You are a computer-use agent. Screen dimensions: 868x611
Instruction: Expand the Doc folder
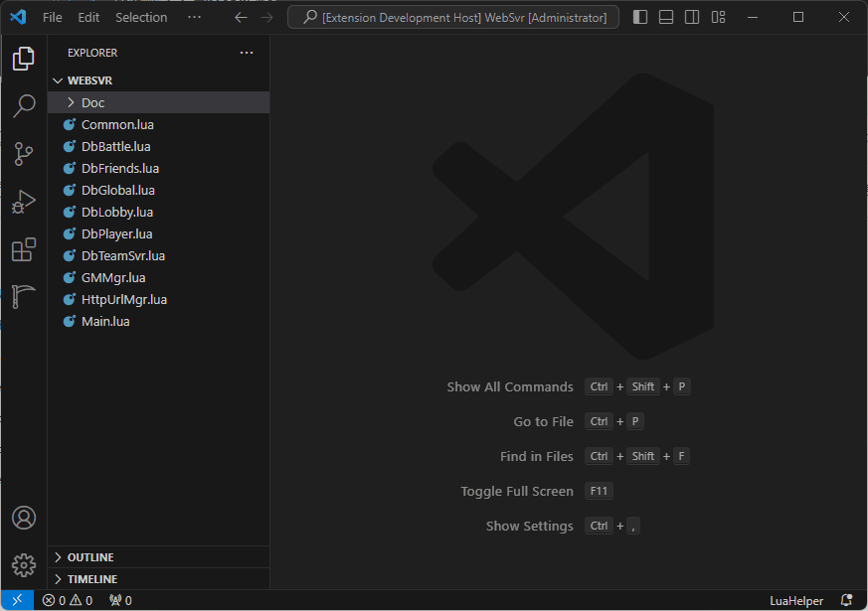coord(159,103)
